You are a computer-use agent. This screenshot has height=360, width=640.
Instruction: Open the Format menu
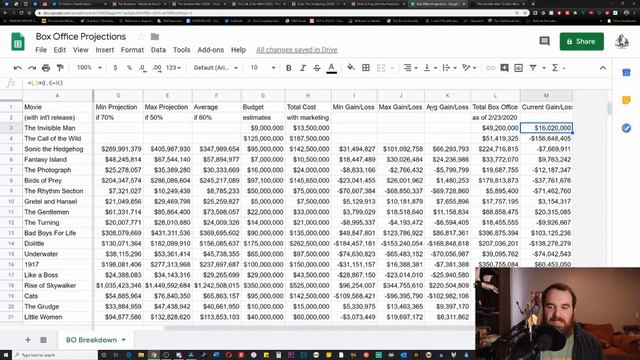132,50
